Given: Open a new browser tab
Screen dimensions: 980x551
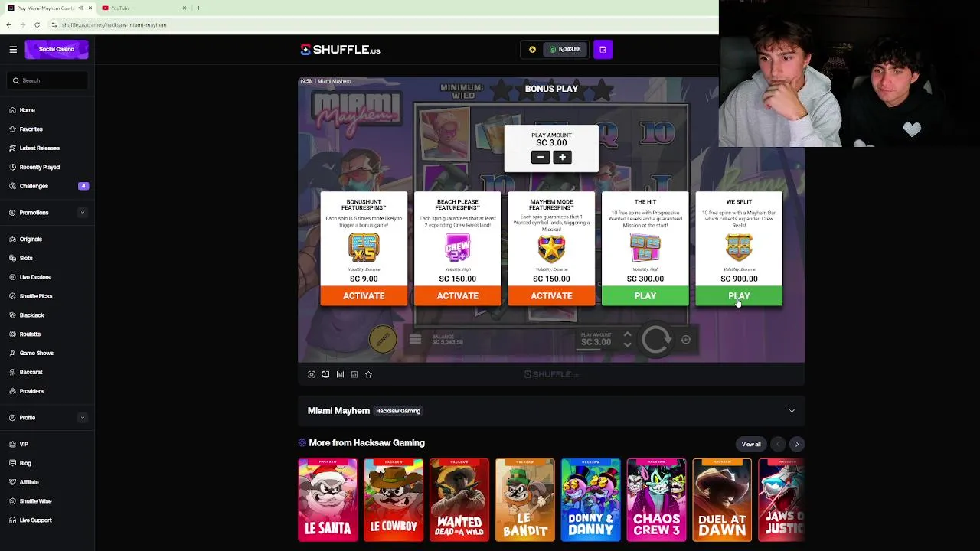Looking at the screenshot, I should (x=198, y=8).
